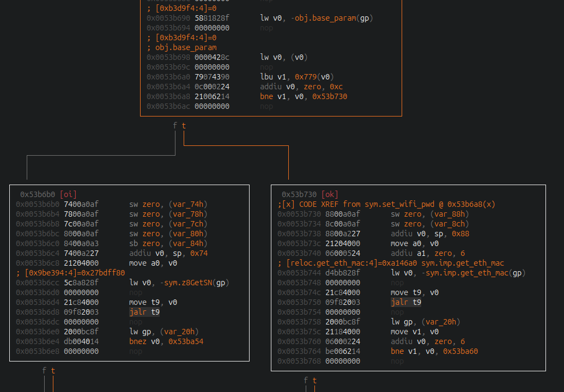564x392 pixels.
Task: Click the bne jump target 0x53b730
Action: point(330,96)
